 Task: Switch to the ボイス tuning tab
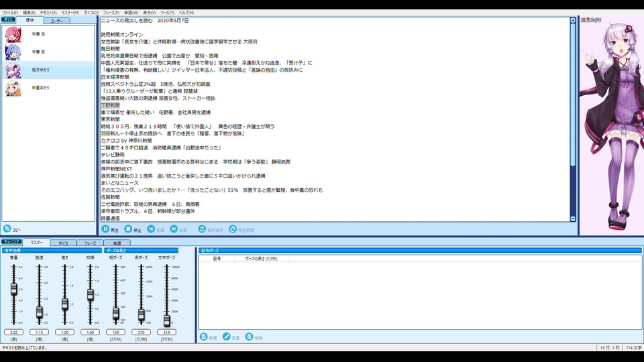[x=63, y=243]
